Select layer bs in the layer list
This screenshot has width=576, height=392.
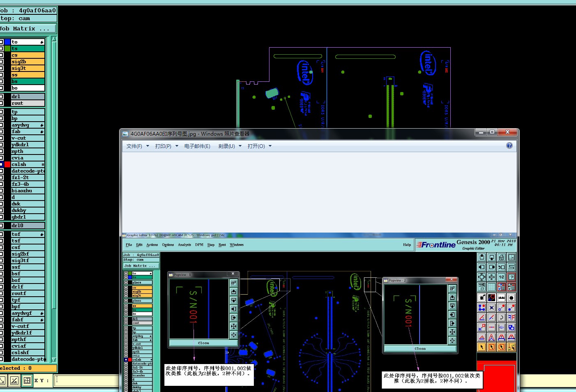point(28,81)
